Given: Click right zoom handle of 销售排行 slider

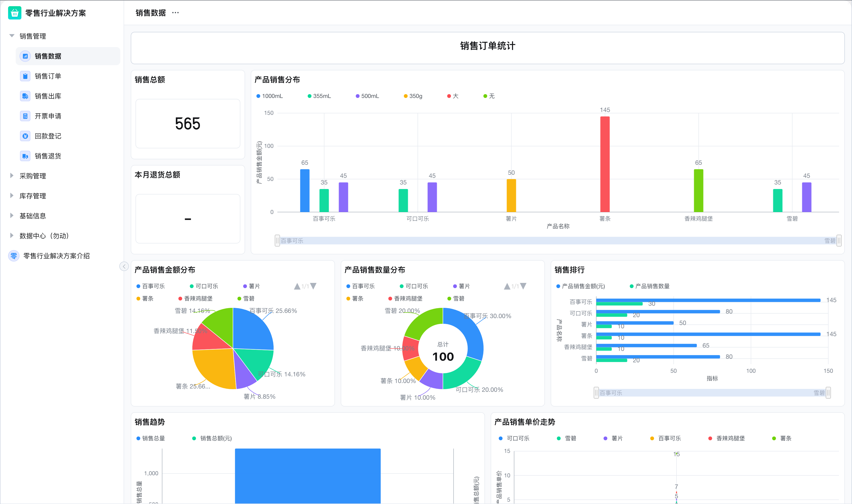Looking at the screenshot, I should point(828,393).
